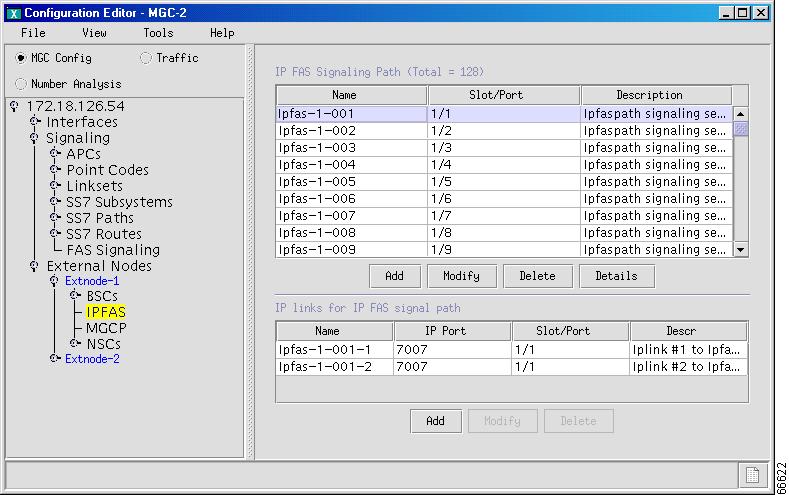Select Ipfas-1-001-2 link row
This screenshot has width=789, height=495.
(x=334, y=367)
